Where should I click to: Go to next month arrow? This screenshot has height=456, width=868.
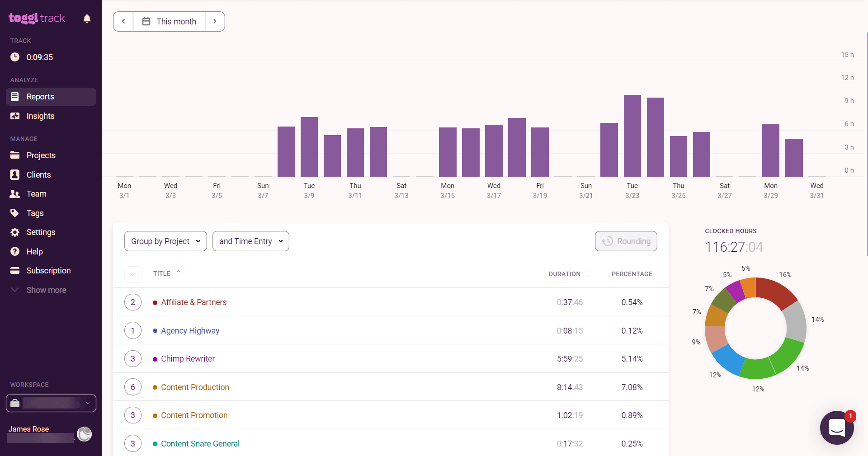(215, 21)
